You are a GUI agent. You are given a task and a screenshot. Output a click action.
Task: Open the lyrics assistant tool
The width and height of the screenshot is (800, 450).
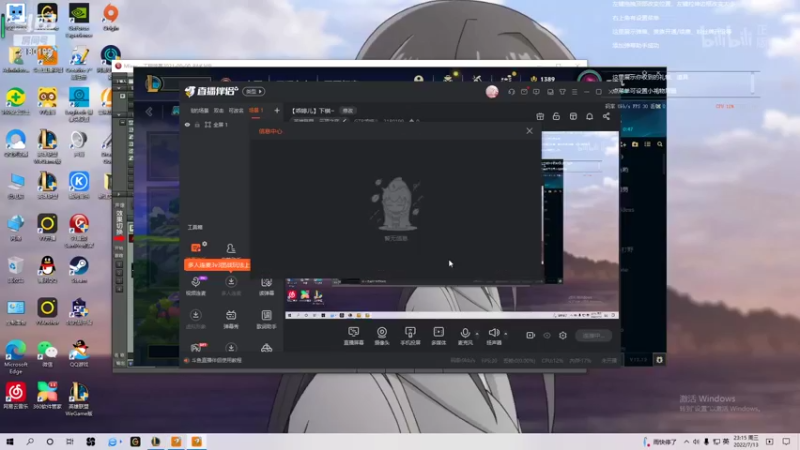tap(266, 318)
